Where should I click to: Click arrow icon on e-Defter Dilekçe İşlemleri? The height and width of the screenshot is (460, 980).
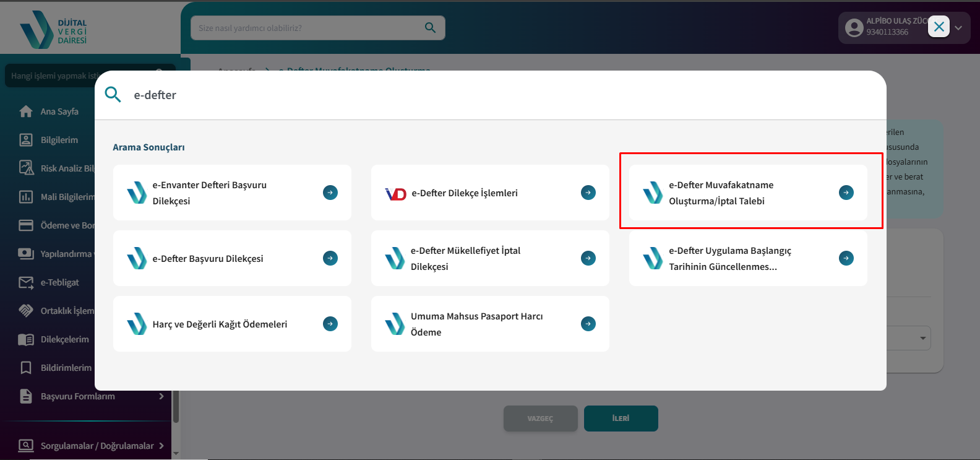point(588,193)
